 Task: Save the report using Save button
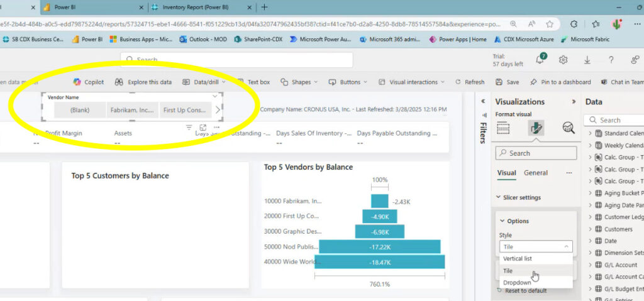click(x=508, y=82)
